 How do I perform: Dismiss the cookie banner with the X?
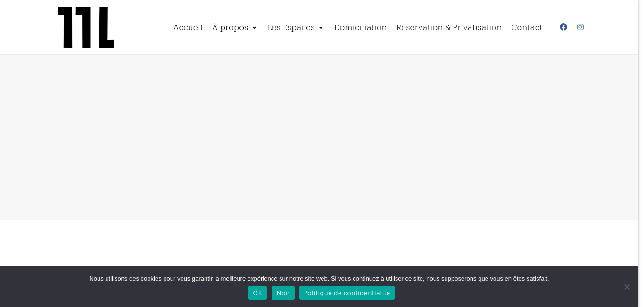click(627, 287)
